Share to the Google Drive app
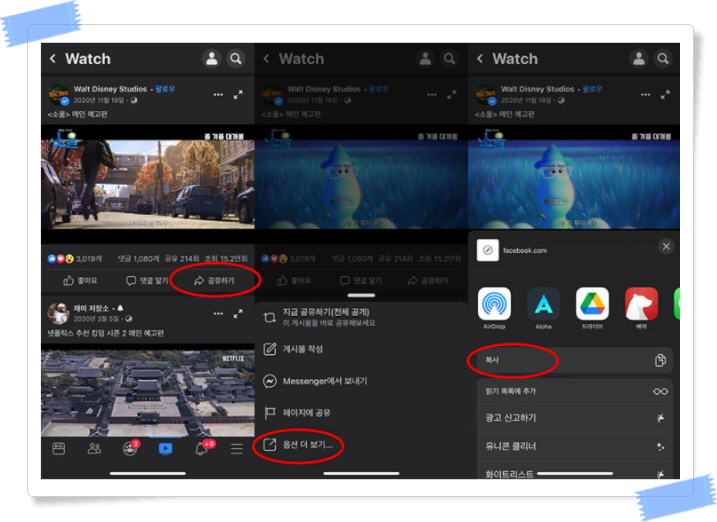The image size is (717, 522). [592, 304]
